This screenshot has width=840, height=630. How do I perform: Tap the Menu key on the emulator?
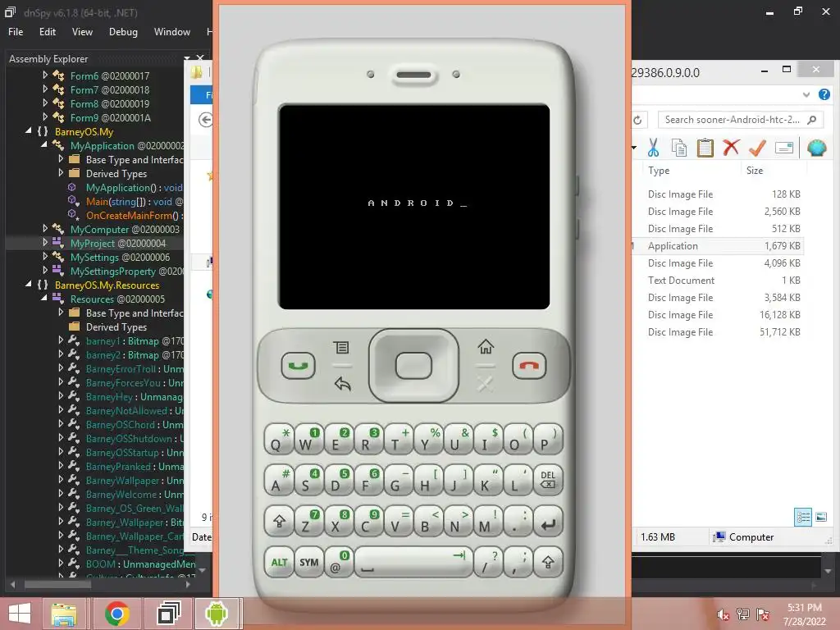tap(341, 347)
